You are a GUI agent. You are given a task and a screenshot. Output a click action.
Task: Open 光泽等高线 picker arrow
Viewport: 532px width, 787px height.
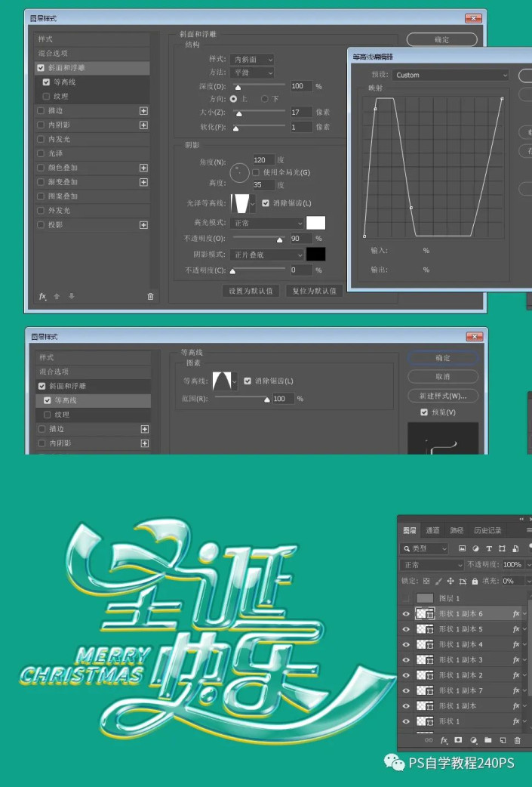252,203
